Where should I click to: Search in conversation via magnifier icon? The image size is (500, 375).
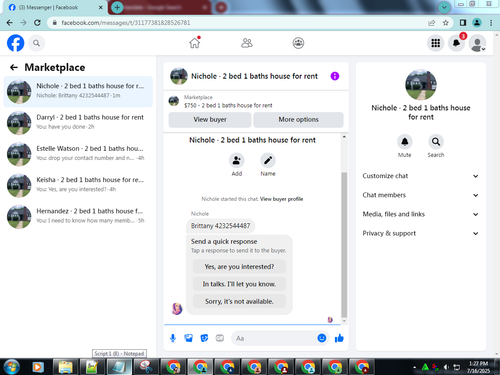click(x=436, y=142)
